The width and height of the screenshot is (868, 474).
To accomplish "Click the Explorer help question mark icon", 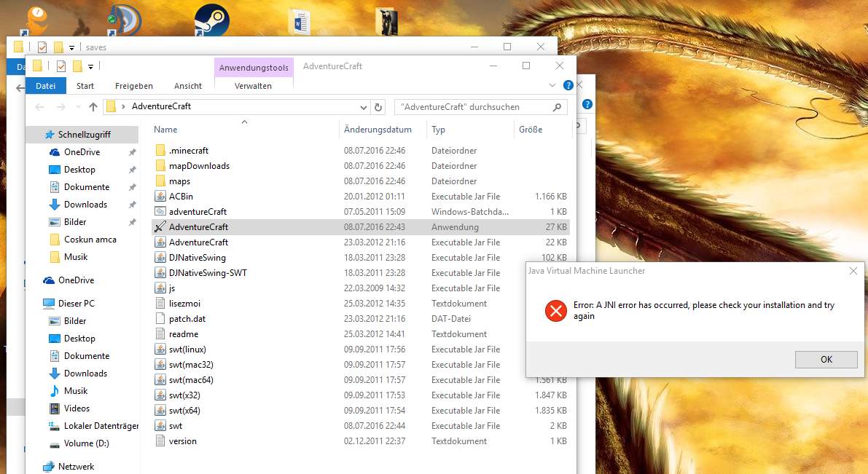I will pos(568,85).
